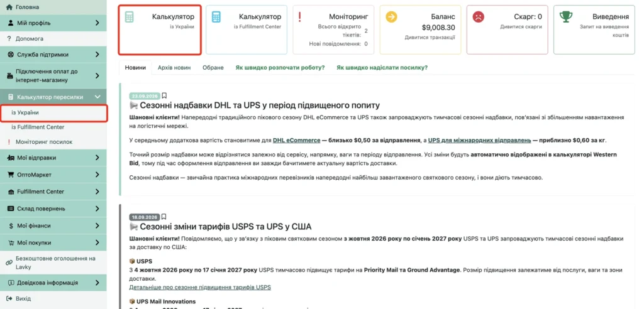Click the link icon beside Безкоштовне оголошення на Lavky
Viewport: 644px width, 309px height.
(9, 263)
